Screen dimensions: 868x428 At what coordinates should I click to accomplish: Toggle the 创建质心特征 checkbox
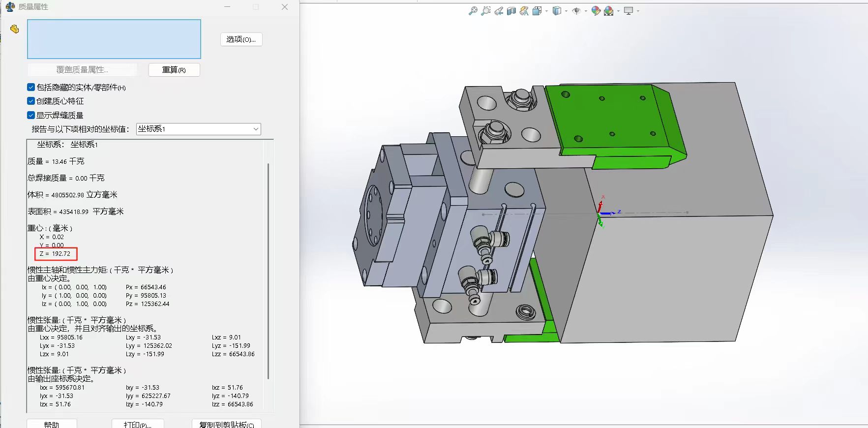click(x=31, y=101)
